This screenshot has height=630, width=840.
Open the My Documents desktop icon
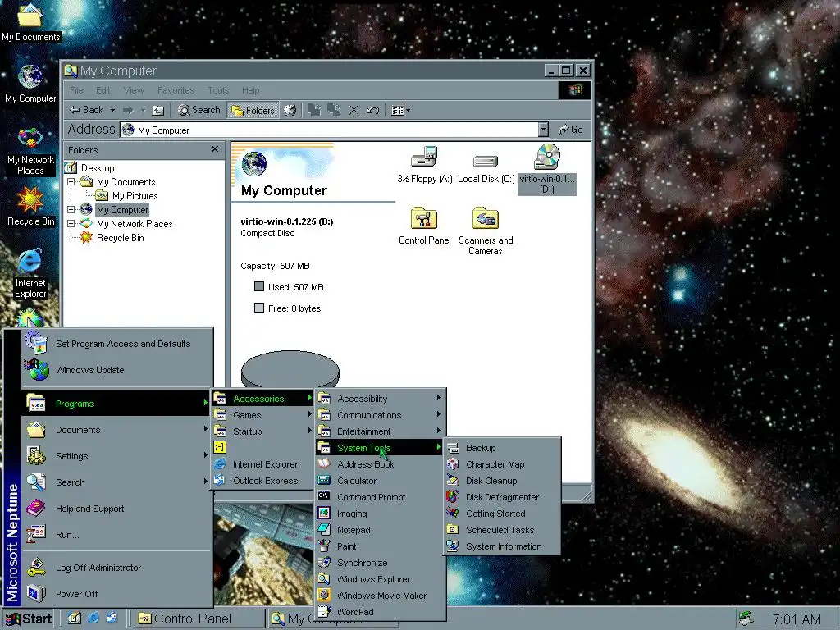(x=30, y=22)
